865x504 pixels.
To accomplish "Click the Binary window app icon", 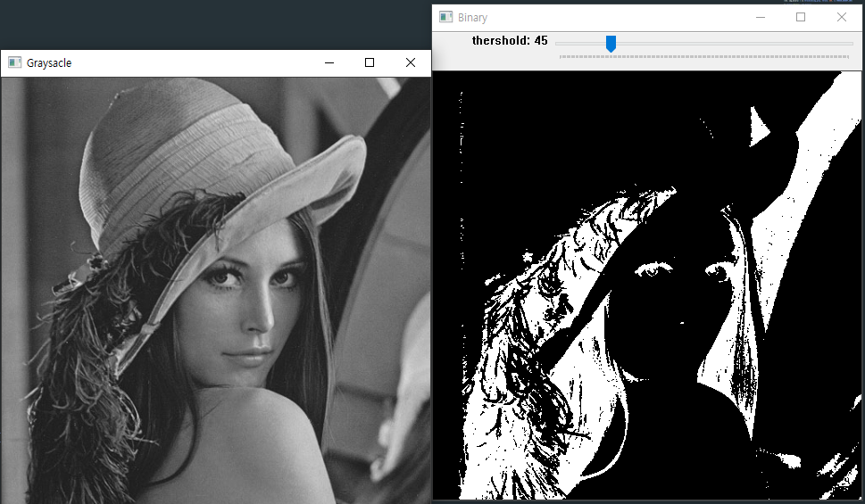I will tap(445, 17).
